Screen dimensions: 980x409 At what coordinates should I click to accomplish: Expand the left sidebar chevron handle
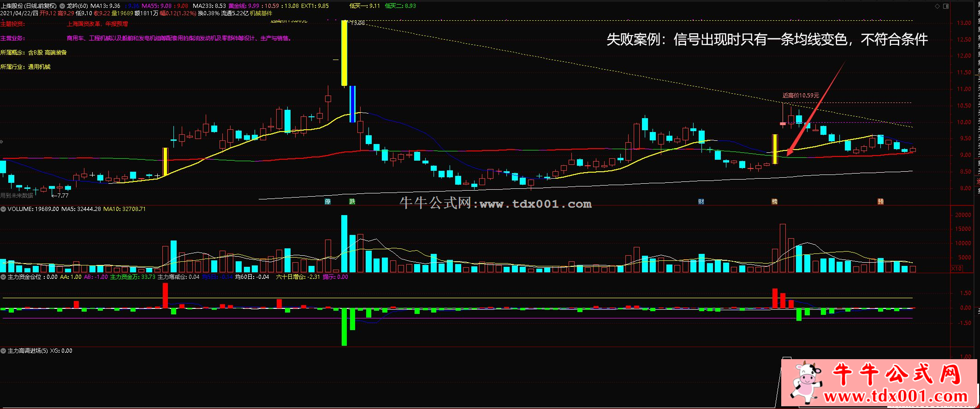click(2, 142)
